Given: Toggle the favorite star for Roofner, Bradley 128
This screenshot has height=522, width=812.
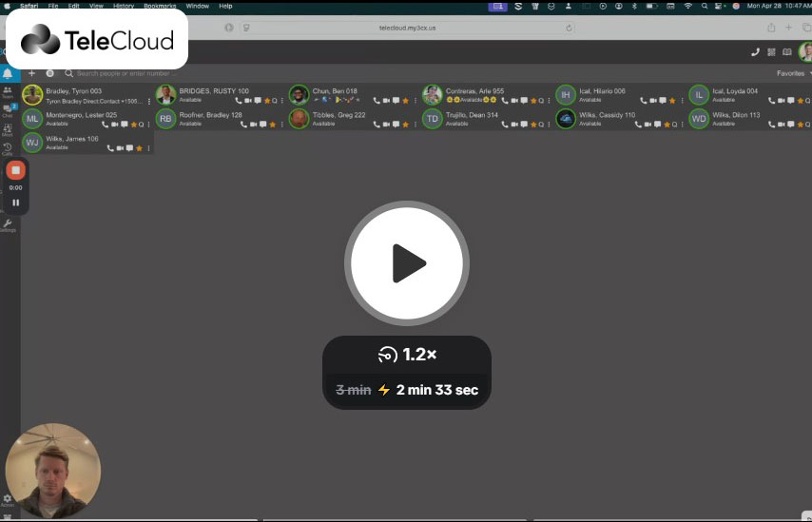Looking at the screenshot, I should pos(272,125).
